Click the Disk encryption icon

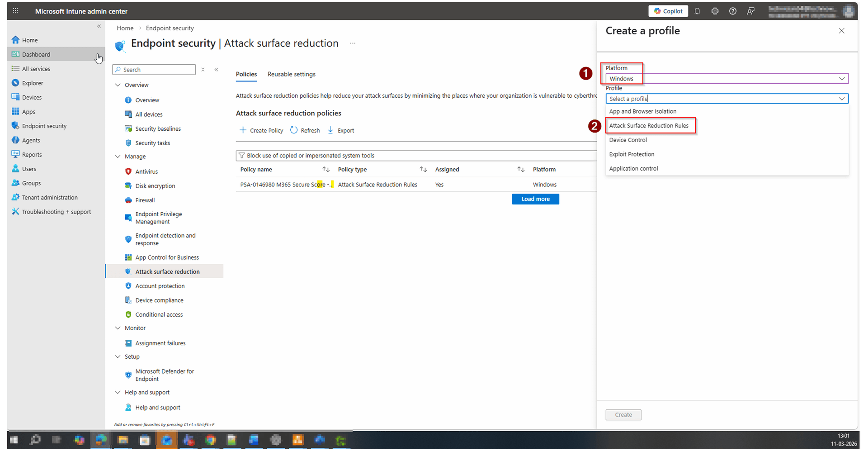pyautogui.click(x=128, y=186)
